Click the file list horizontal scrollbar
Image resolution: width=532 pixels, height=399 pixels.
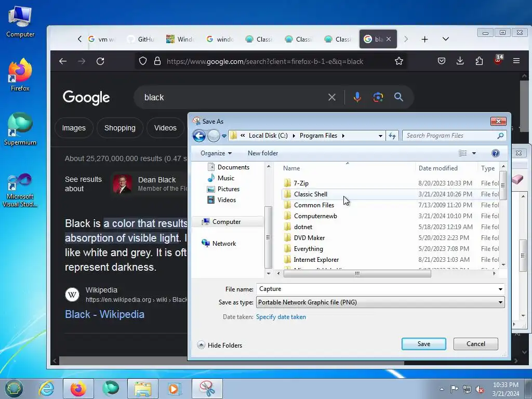click(357, 273)
